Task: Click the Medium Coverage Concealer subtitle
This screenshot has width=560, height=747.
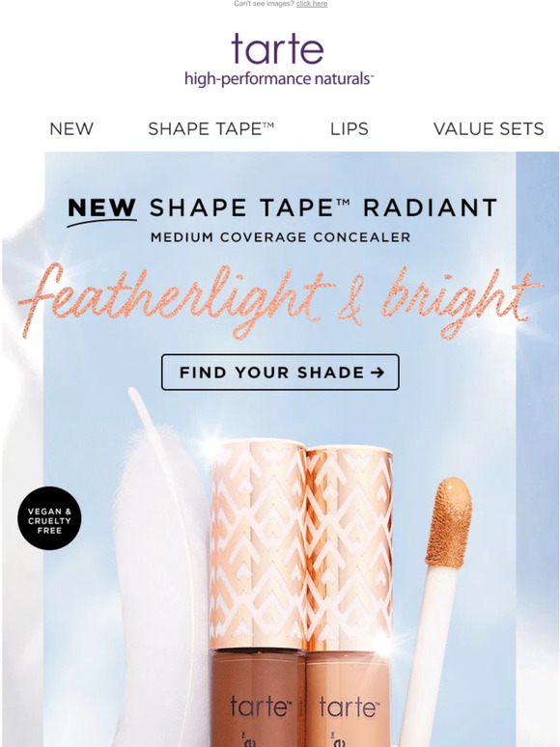Action: point(280,237)
